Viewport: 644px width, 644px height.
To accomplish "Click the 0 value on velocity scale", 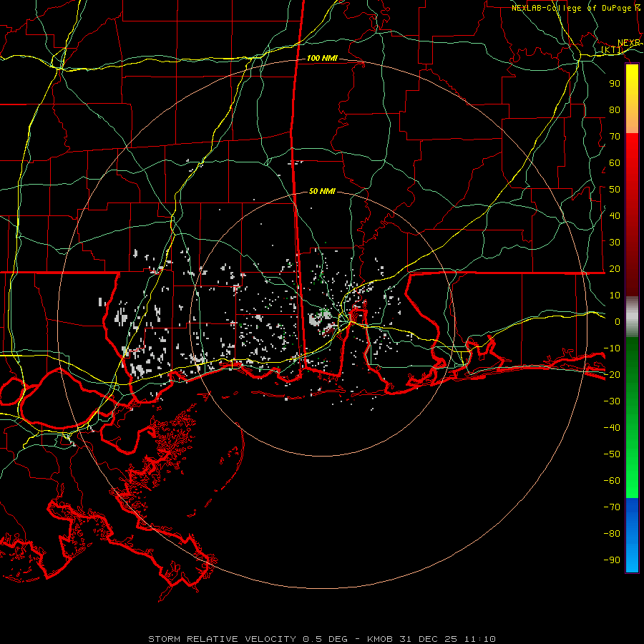I will pyautogui.click(x=618, y=322).
